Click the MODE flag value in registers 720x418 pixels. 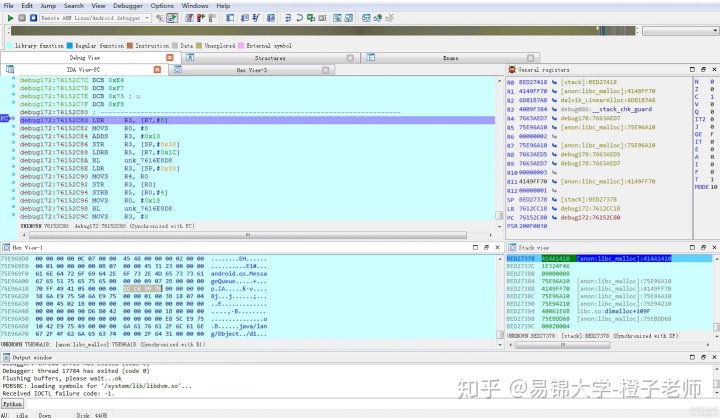714,187
